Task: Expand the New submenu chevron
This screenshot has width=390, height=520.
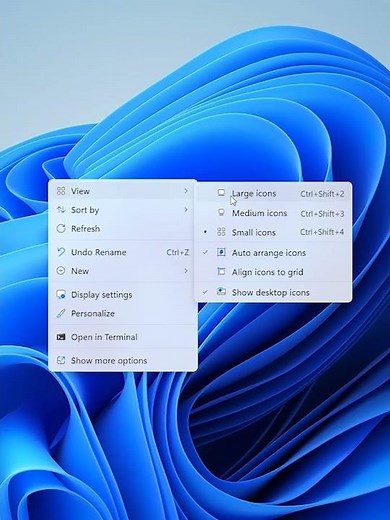Action: click(186, 270)
